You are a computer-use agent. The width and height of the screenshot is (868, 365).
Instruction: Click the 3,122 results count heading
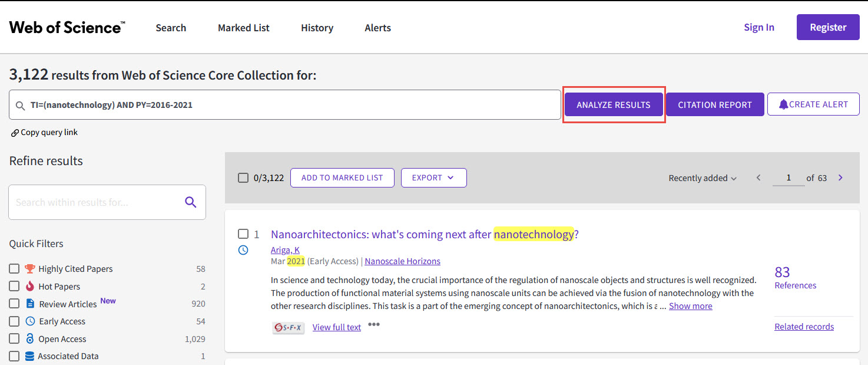click(x=163, y=75)
